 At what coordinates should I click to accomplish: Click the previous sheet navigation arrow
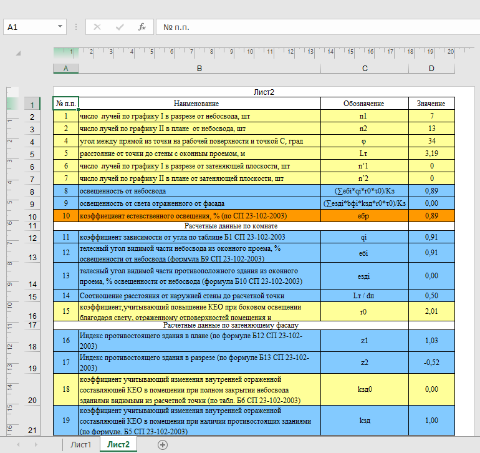pyautogui.click(x=18, y=445)
